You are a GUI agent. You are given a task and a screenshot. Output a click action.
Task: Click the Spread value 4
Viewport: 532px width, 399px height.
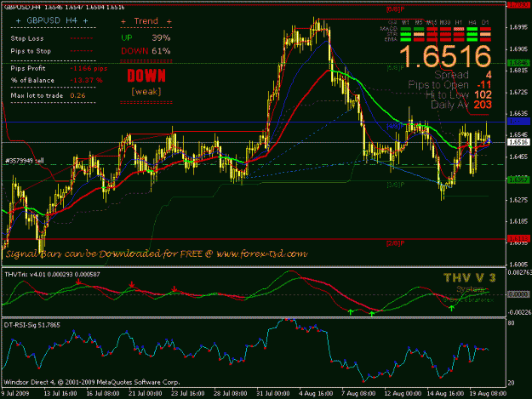point(489,75)
